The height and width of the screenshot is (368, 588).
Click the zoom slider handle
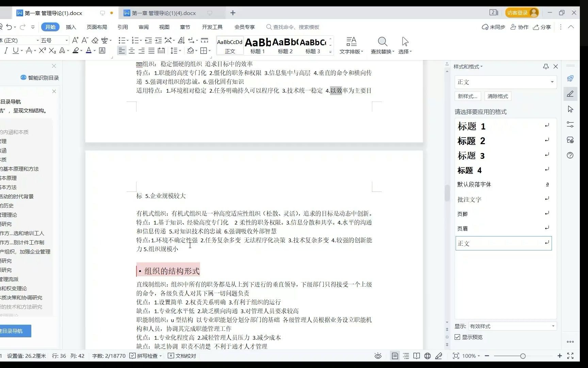pos(523,356)
